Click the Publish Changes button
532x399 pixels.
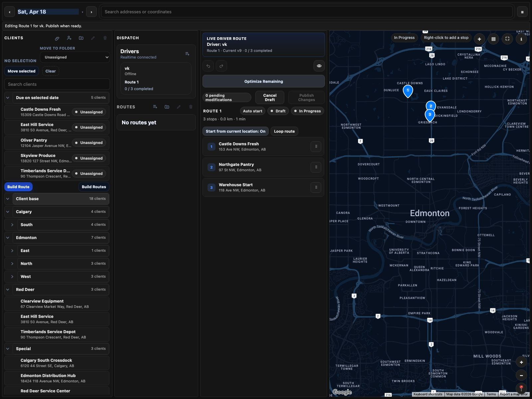(306, 97)
